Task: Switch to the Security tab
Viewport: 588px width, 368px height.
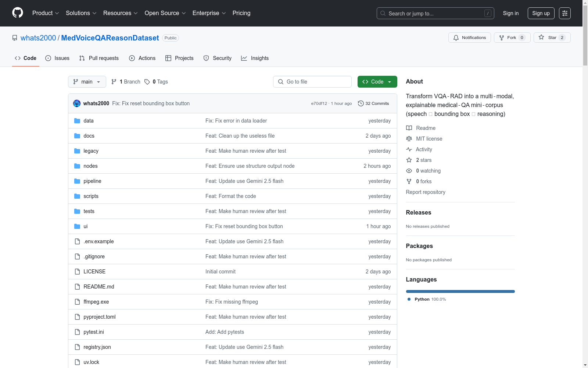Action: [218, 58]
